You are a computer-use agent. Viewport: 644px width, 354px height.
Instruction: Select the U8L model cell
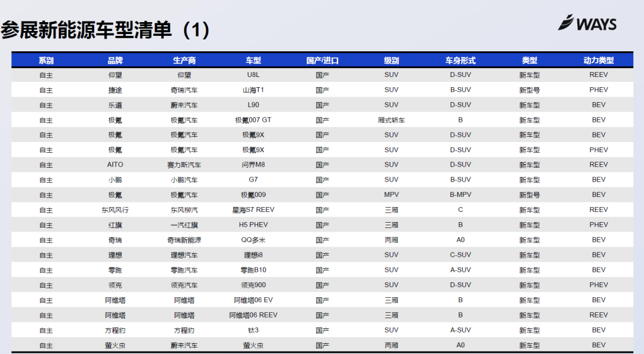(253, 75)
